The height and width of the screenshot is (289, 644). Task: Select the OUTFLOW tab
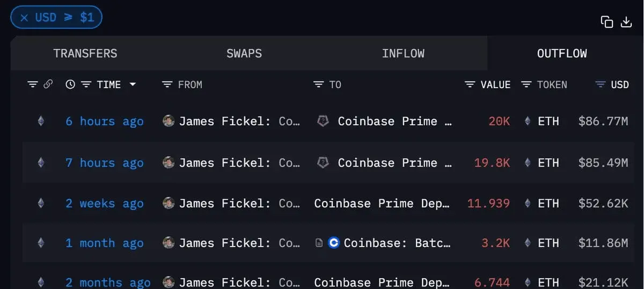pyautogui.click(x=562, y=53)
